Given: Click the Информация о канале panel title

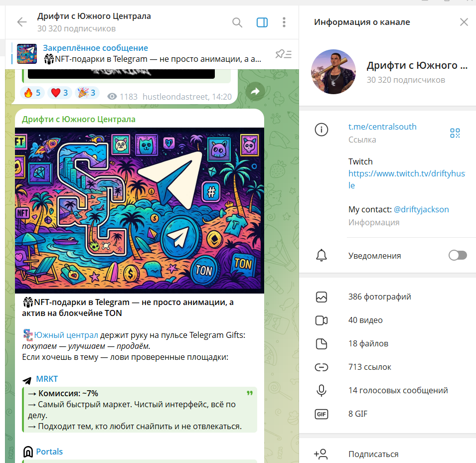Looking at the screenshot, I should click(x=362, y=22).
